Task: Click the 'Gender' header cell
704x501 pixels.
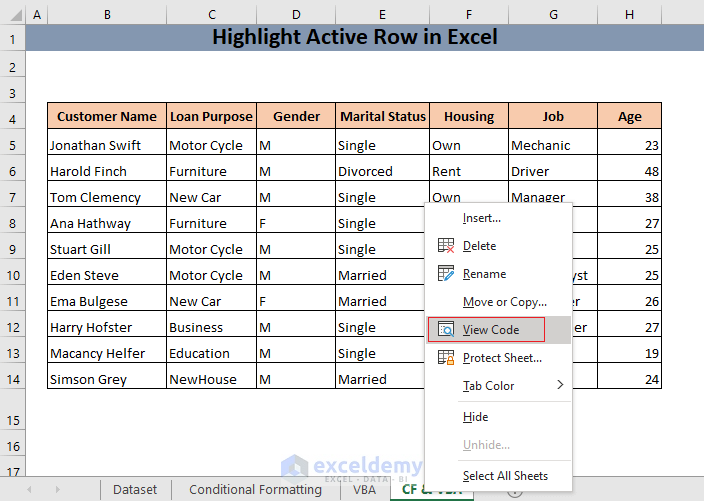Action: pyautogui.click(x=296, y=116)
